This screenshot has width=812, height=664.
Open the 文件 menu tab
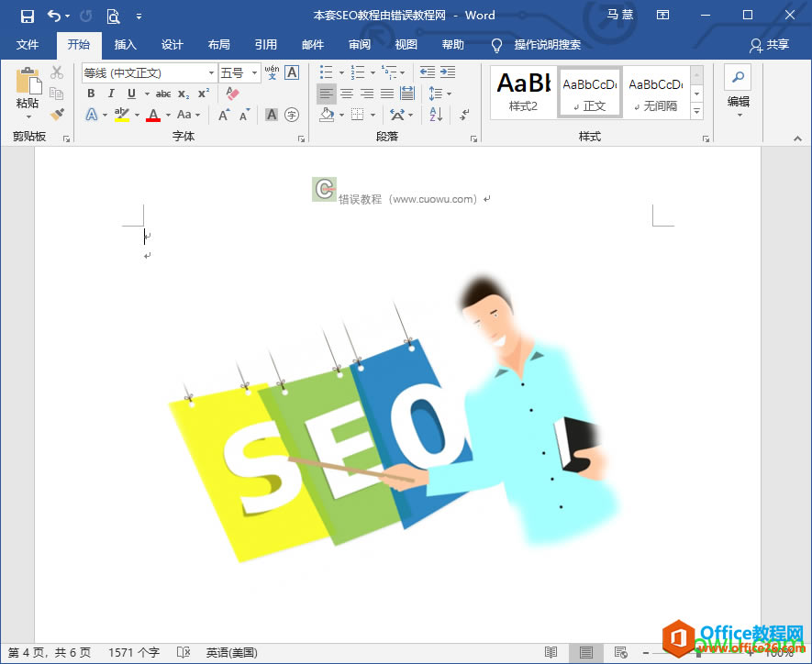click(x=28, y=45)
